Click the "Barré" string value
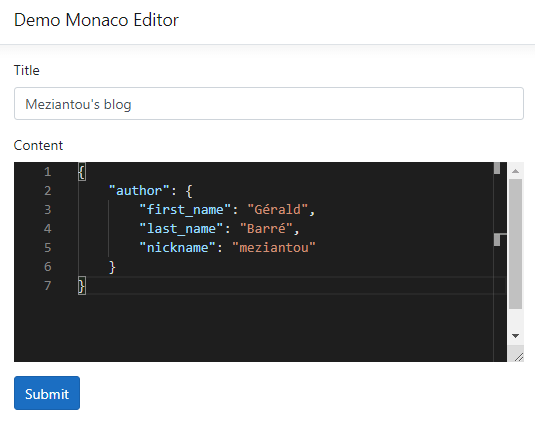Screen dimensions: 535x427 pos(266,228)
